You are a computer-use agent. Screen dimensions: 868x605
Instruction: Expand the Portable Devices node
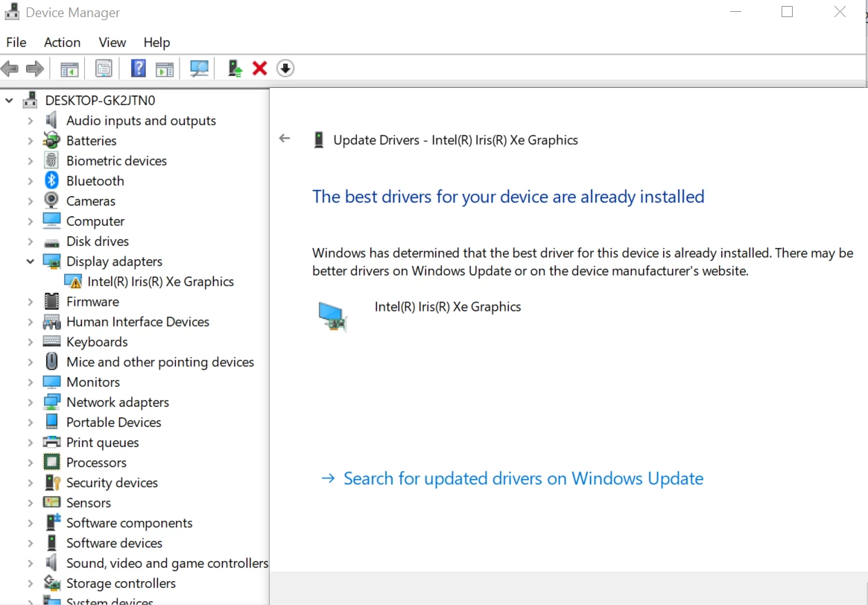[x=31, y=422]
